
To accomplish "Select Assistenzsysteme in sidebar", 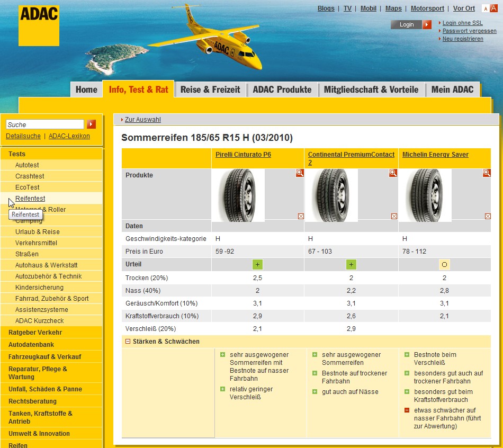I will pyautogui.click(x=51, y=310).
